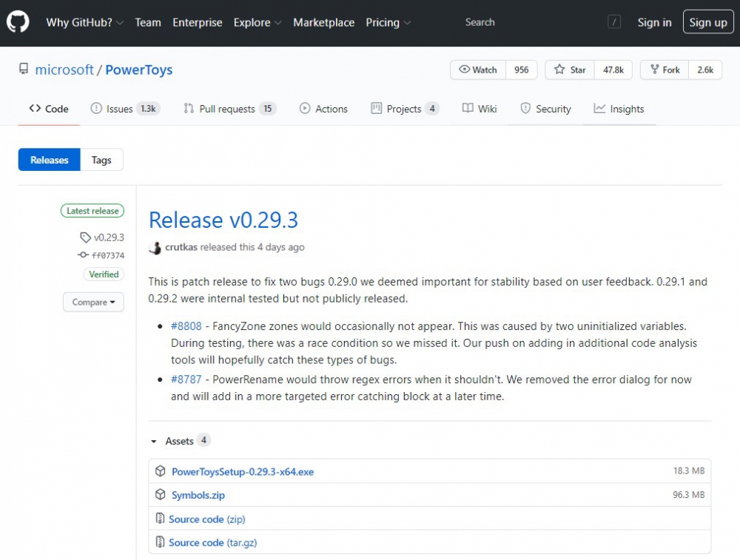Select the Releases button
The height and width of the screenshot is (560, 740).
[x=49, y=160]
